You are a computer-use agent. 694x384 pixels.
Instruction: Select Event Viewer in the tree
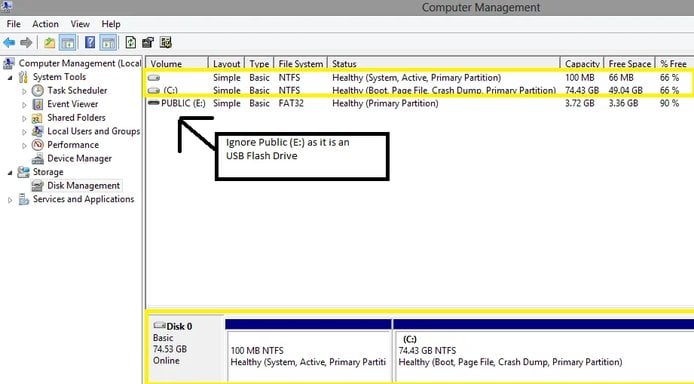pyautogui.click(x=73, y=104)
